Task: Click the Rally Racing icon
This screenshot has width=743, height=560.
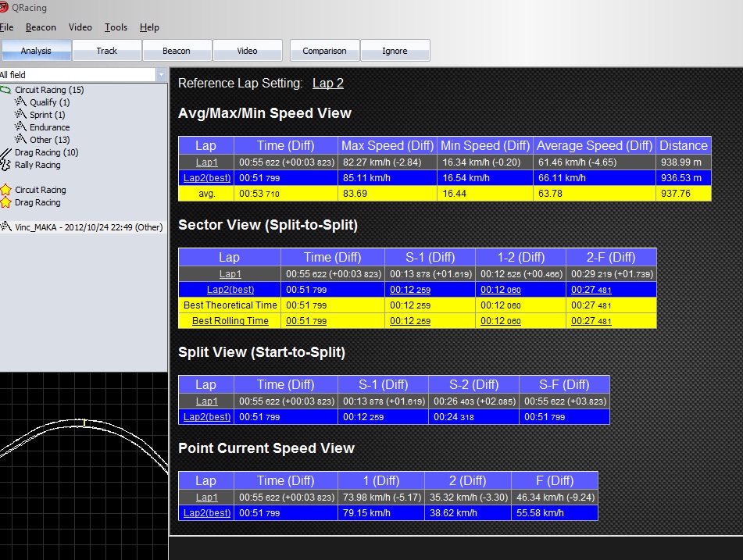Action: [x=6, y=165]
